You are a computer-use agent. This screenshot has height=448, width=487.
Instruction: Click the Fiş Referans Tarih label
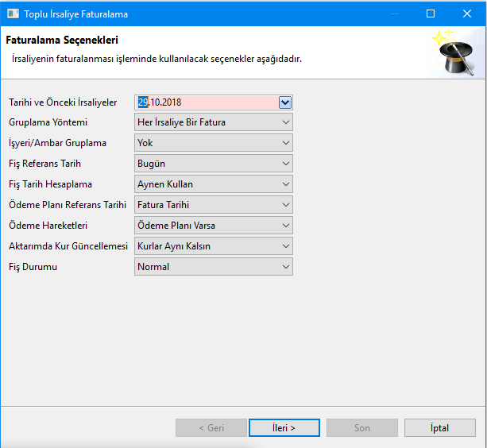click(x=44, y=164)
